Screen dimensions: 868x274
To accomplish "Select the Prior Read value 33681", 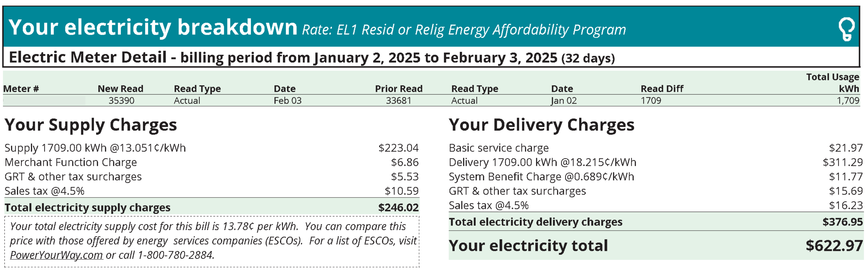I will [x=399, y=100].
